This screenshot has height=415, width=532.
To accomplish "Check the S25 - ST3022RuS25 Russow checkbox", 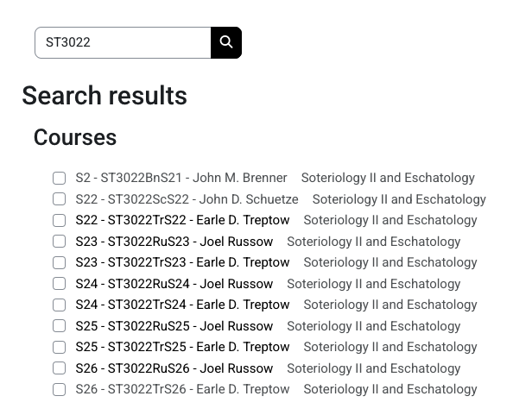I will click(x=60, y=326).
